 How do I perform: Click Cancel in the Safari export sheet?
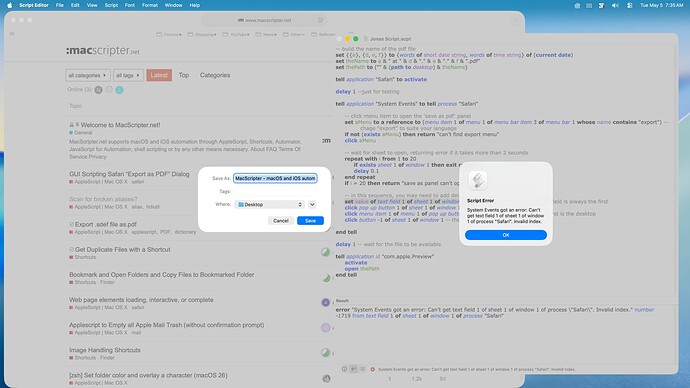coord(281,220)
